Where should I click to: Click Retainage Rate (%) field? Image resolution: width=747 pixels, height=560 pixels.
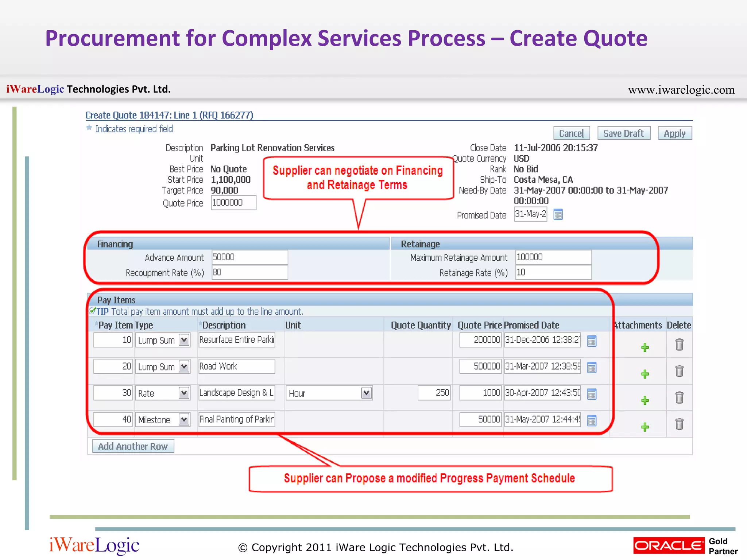(x=554, y=272)
